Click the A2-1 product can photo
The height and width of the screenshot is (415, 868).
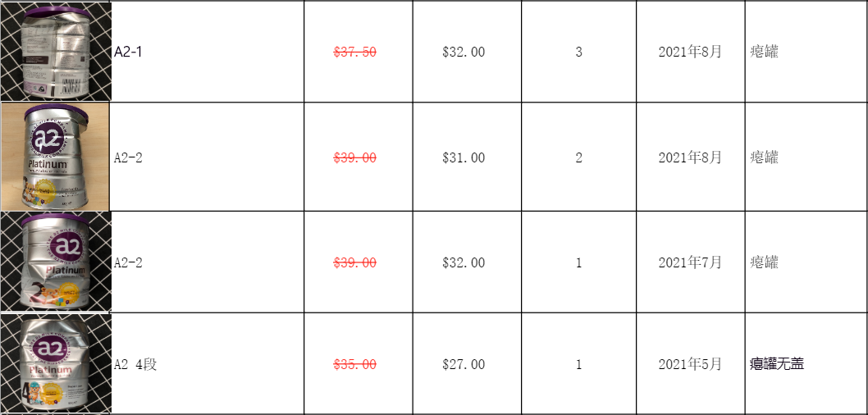pos(56,52)
